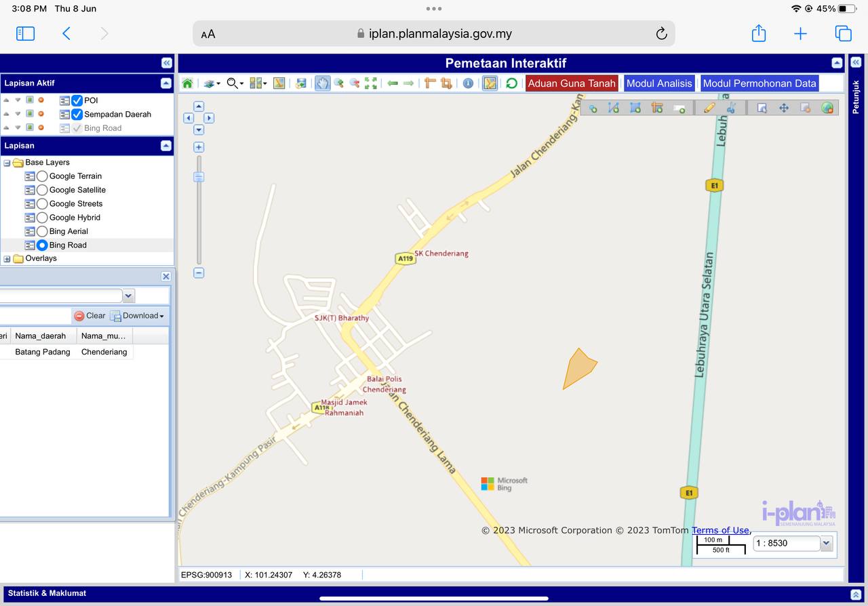This screenshot has height=606, width=868.
Task: Click the blue info identify tool
Action: tap(468, 83)
